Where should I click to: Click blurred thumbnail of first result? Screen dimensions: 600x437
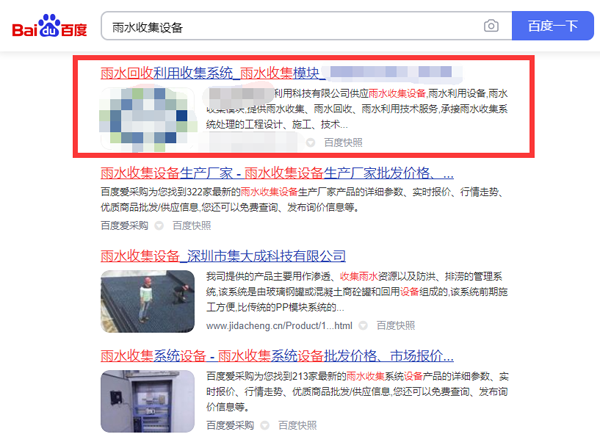point(148,118)
